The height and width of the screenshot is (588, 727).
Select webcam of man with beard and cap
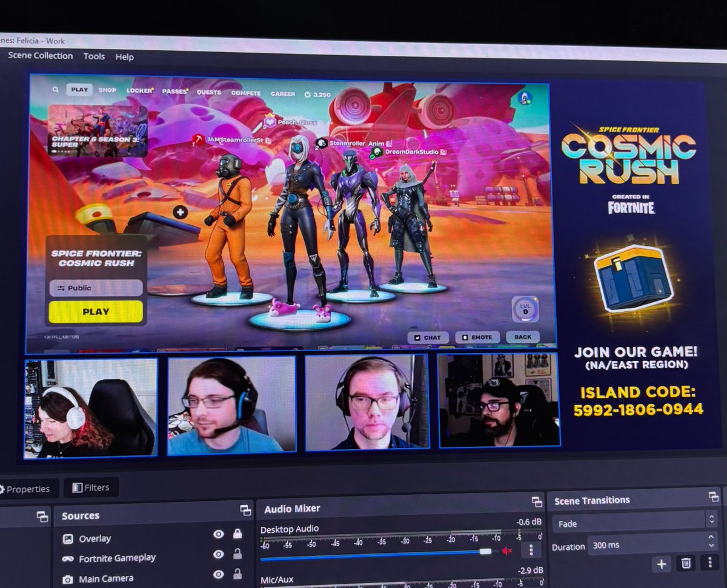499,400
